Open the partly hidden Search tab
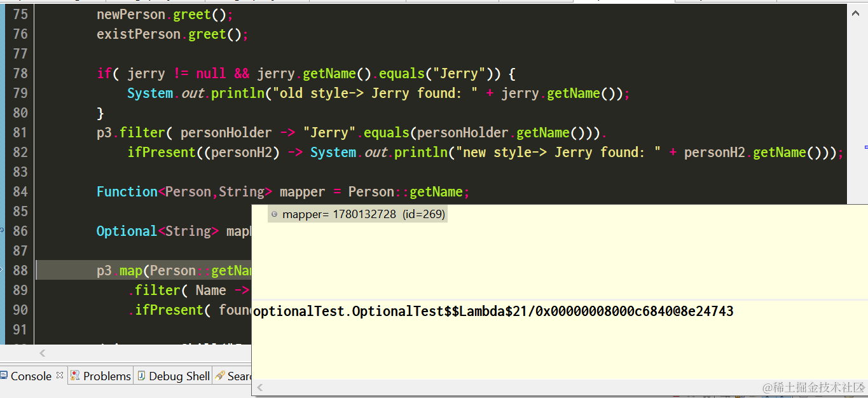This screenshot has width=868, height=398. tap(233, 376)
